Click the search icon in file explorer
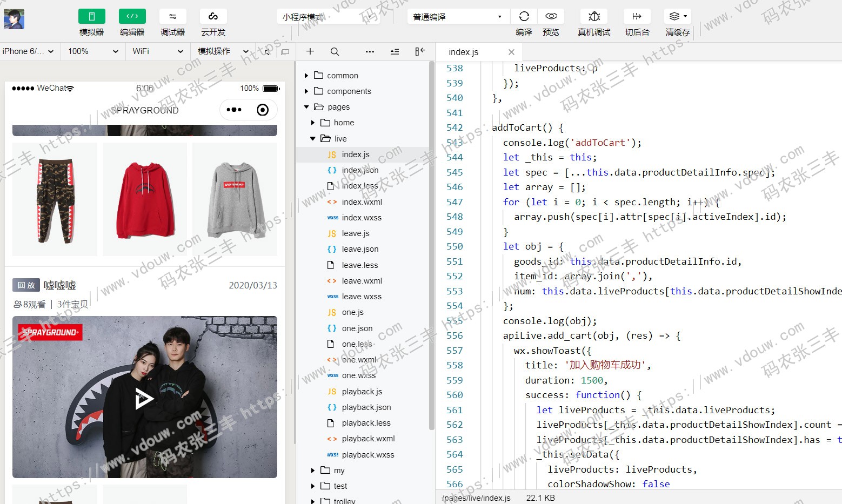This screenshot has height=504, width=842. (335, 52)
